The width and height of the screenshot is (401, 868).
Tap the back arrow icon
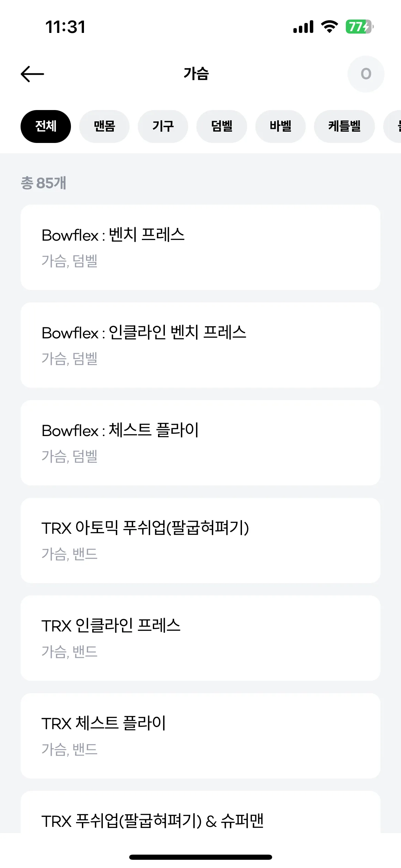[x=33, y=74]
